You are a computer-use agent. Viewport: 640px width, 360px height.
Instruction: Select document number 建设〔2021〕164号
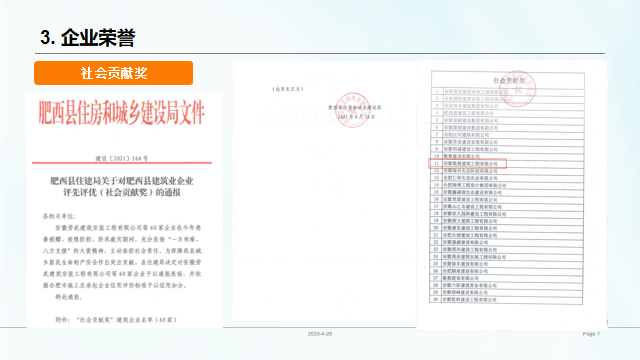point(122,158)
